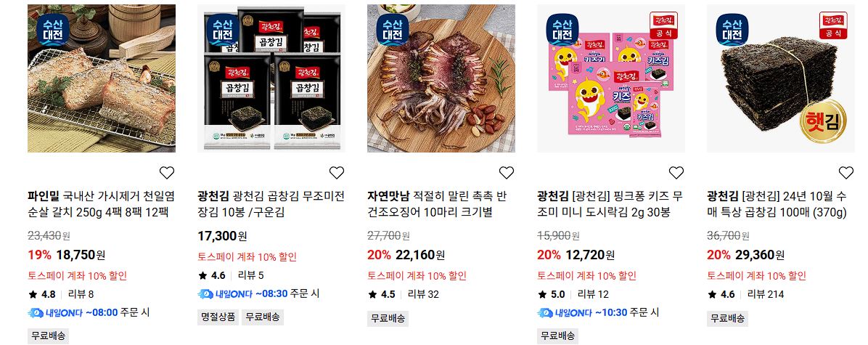Toggle wishlist heart on 곱창김 10봉 product
The height and width of the screenshot is (345, 868).
(x=337, y=173)
